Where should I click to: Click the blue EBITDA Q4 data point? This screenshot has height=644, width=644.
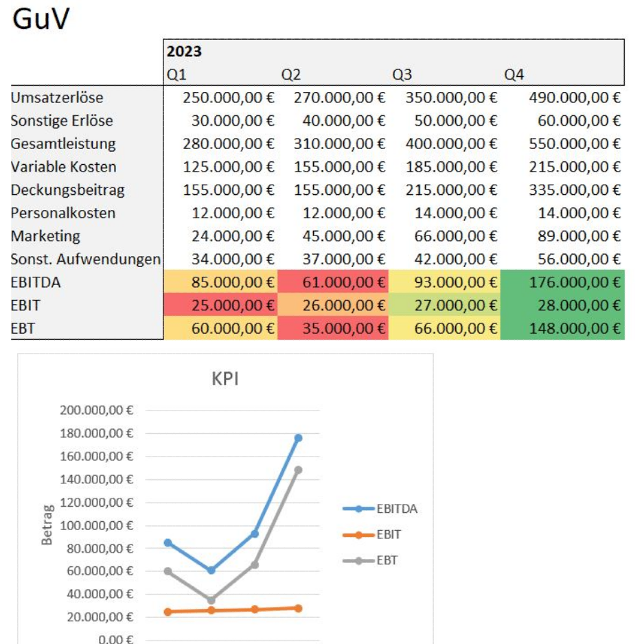(298, 438)
